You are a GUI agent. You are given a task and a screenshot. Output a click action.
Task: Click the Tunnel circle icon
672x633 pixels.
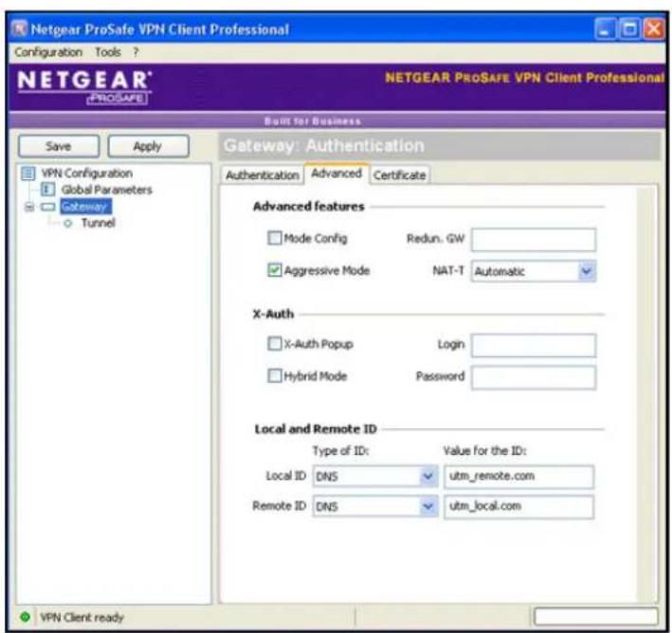pos(67,224)
